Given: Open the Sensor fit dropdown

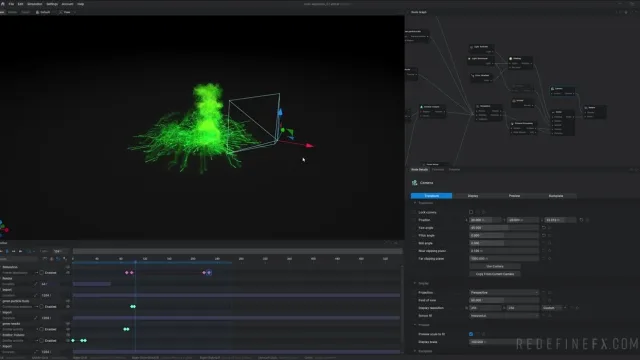Looking at the screenshot, I should (504, 316).
